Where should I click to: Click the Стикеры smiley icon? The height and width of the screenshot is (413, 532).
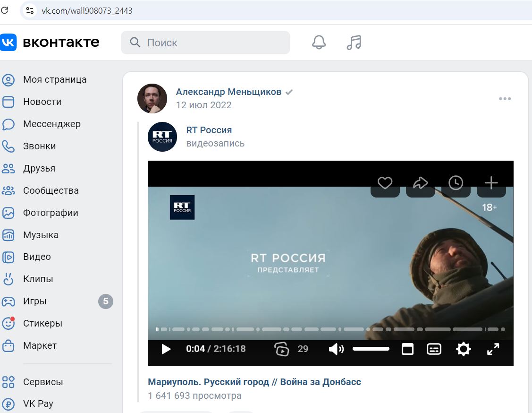pyautogui.click(x=8, y=323)
